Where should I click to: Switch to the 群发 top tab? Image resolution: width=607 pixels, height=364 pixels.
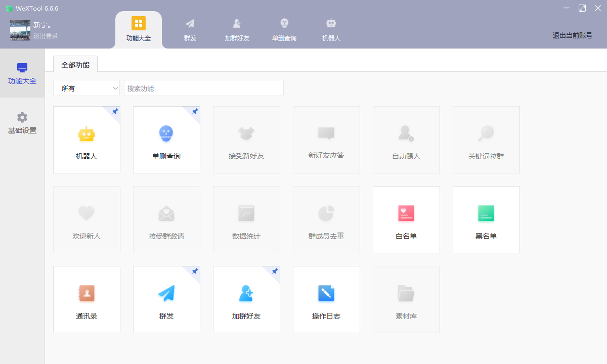(x=190, y=30)
